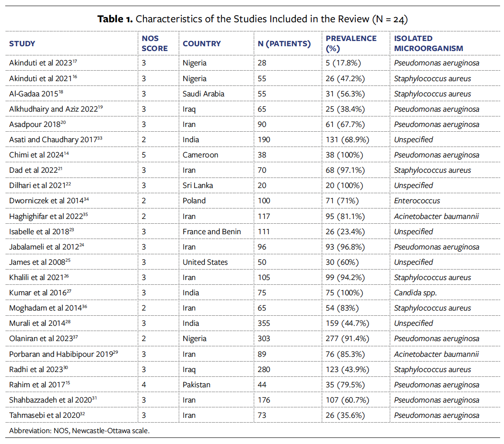The height and width of the screenshot is (444, 504).
Task: Click the N (PATIENTS) column header
Action: point(284,44)
